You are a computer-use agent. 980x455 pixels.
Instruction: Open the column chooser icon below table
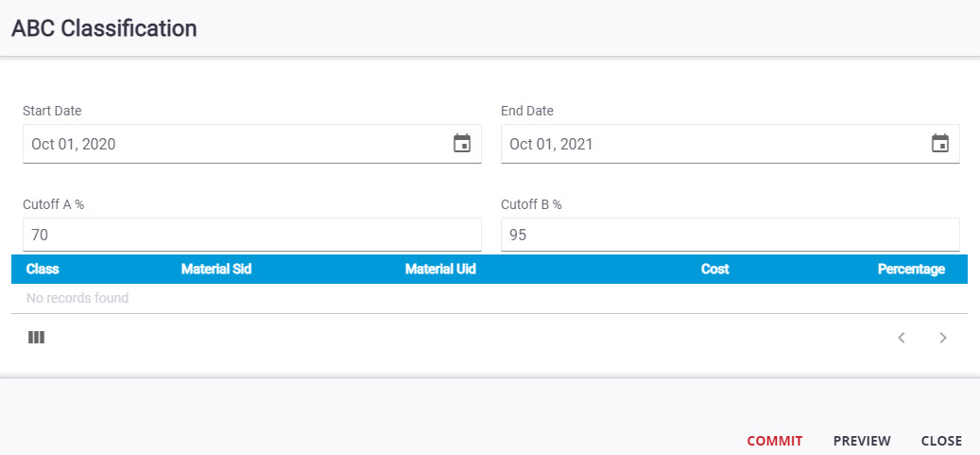pos(37,337)
